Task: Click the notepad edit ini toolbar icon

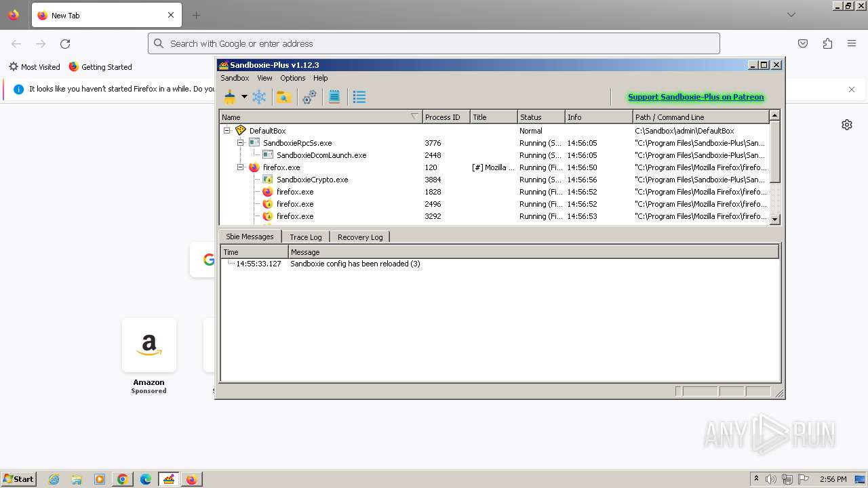Action: click(334, 97)
